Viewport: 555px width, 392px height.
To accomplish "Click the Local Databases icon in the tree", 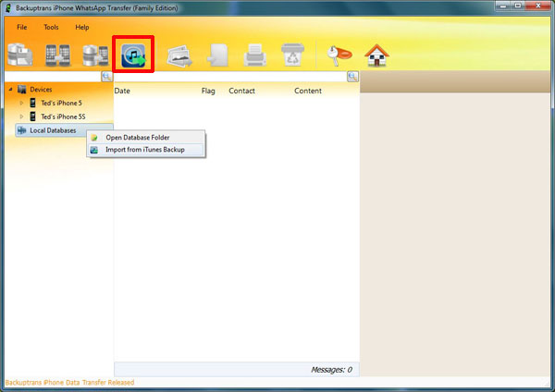I will (x=22, y=130).
